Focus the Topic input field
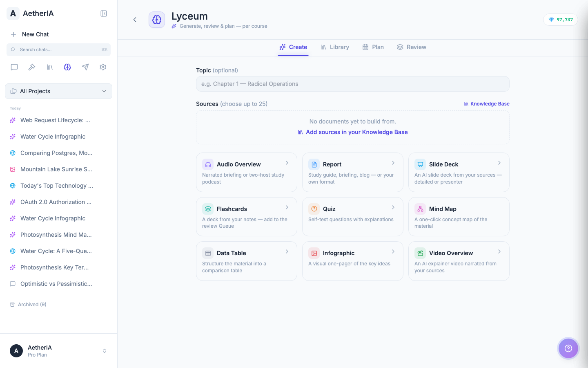Image resolution: width=588 pixels, height=368 pixels. click(353, 84)
